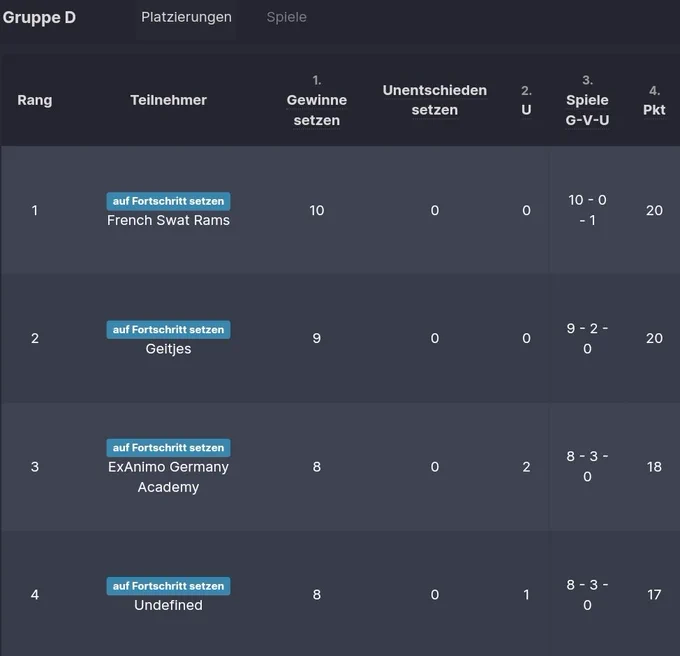Click 'auf Fortschritt setzen' badge for Geitjes
The width and height of the screenshot is (680, 656).
point(168,330)
